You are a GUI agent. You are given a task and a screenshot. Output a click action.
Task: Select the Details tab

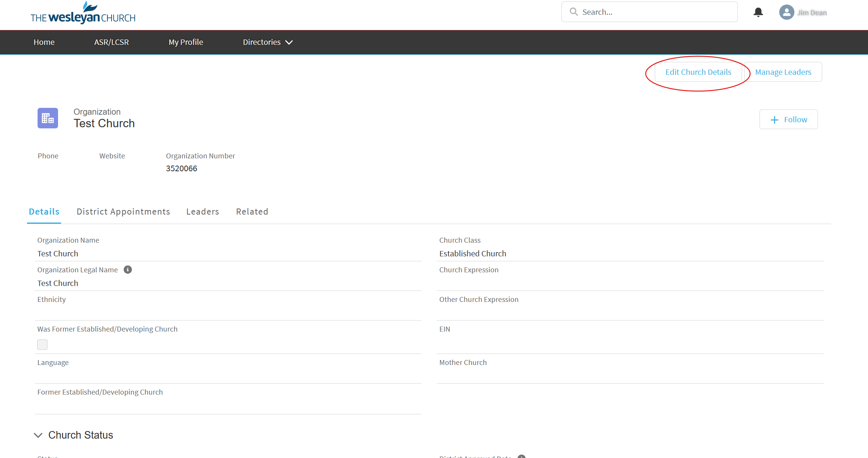(x=44, y=212)
